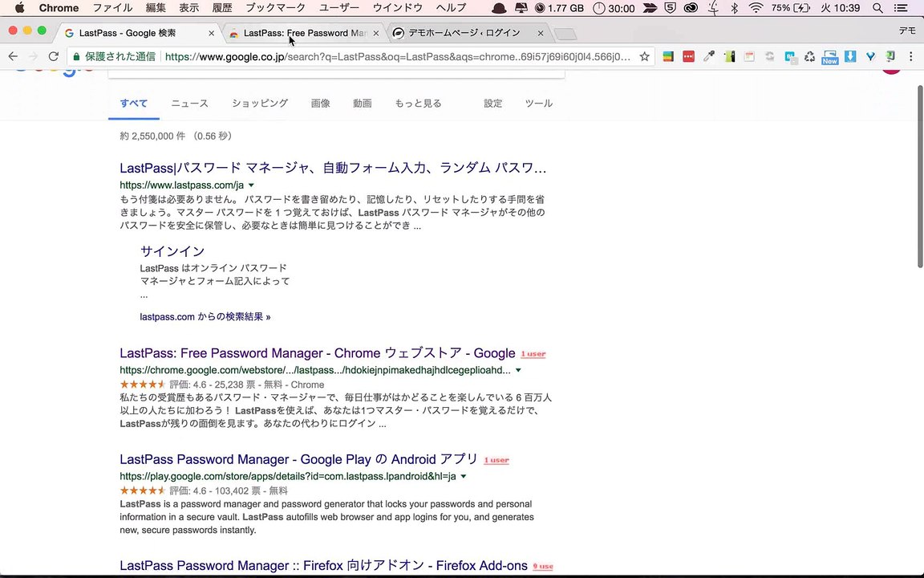
Task: Click the 30:00 timer in menu bar
Action: 614,8
